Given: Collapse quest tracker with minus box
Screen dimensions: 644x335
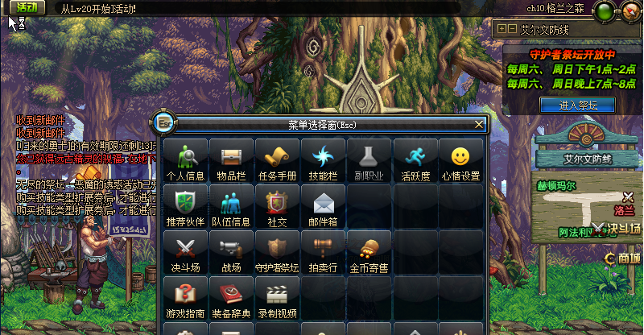Looking at the screenshot, I should tap(512, 29).
